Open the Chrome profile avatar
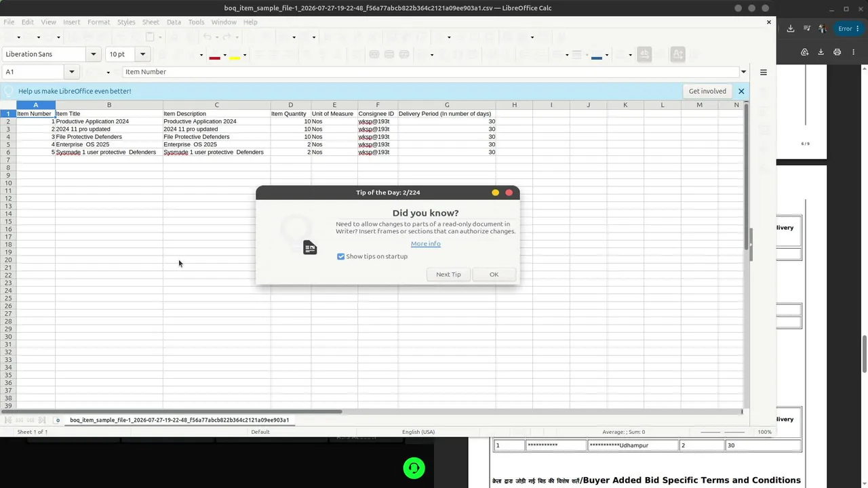 (823, 28)
